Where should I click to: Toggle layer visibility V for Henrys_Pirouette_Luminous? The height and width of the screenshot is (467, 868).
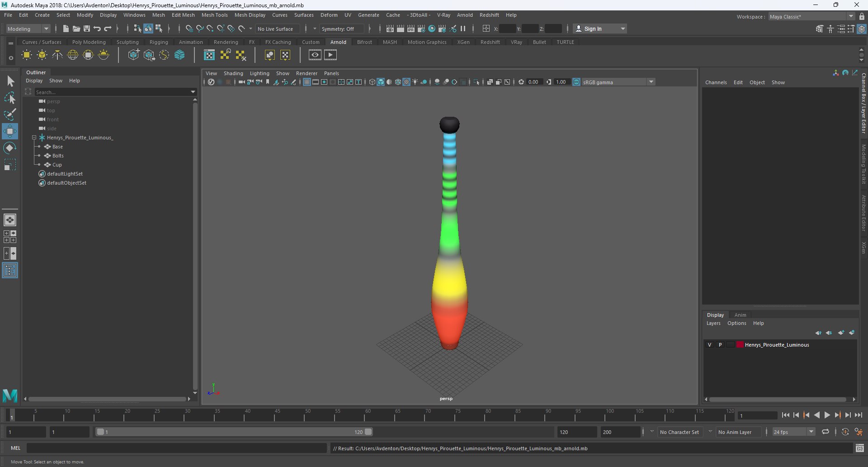pyautogui.click(x=709, y=345)
